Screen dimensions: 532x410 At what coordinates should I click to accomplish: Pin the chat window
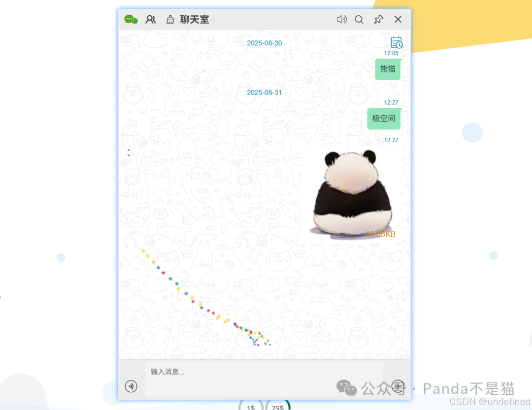(379, 19)
